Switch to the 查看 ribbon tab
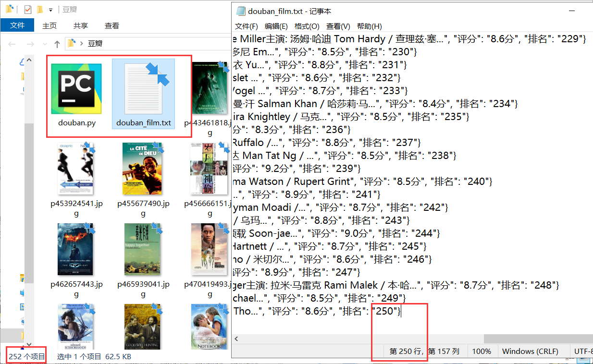The image size is (593, 364). tap(112, 26)
